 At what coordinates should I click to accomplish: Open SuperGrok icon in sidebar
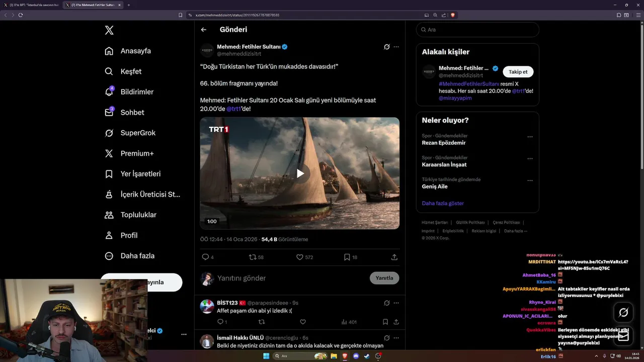pos(109,133)
